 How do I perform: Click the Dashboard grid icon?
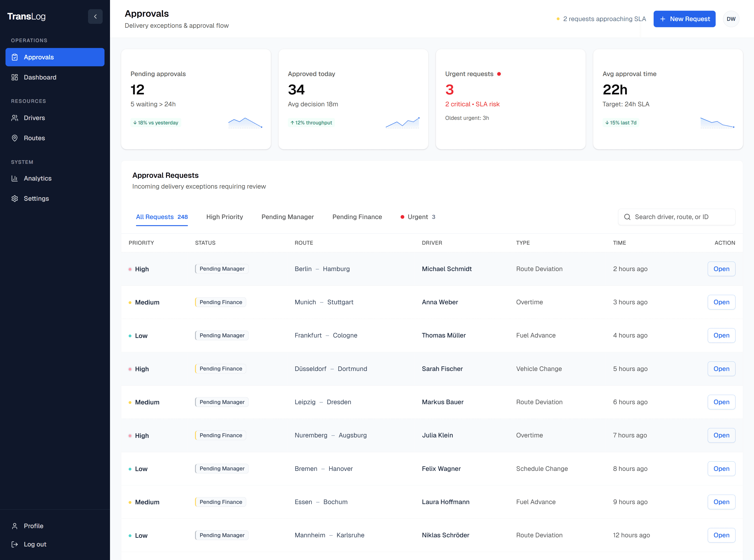click(15, 77)
